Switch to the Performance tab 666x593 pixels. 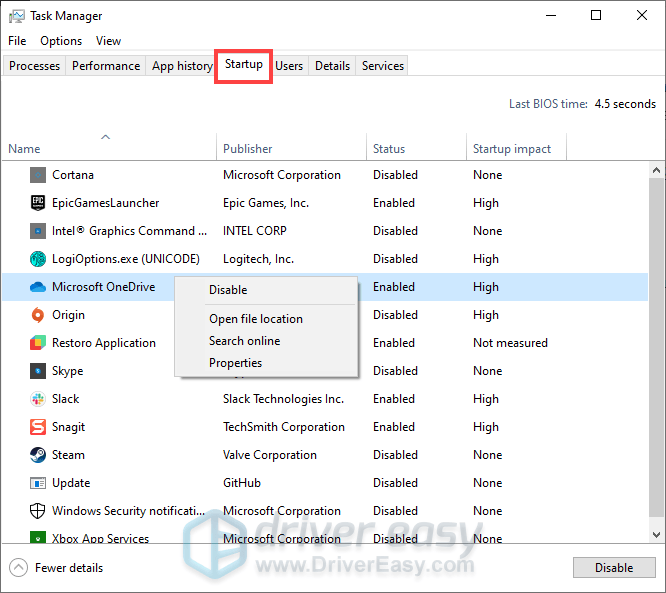point(106,66)
